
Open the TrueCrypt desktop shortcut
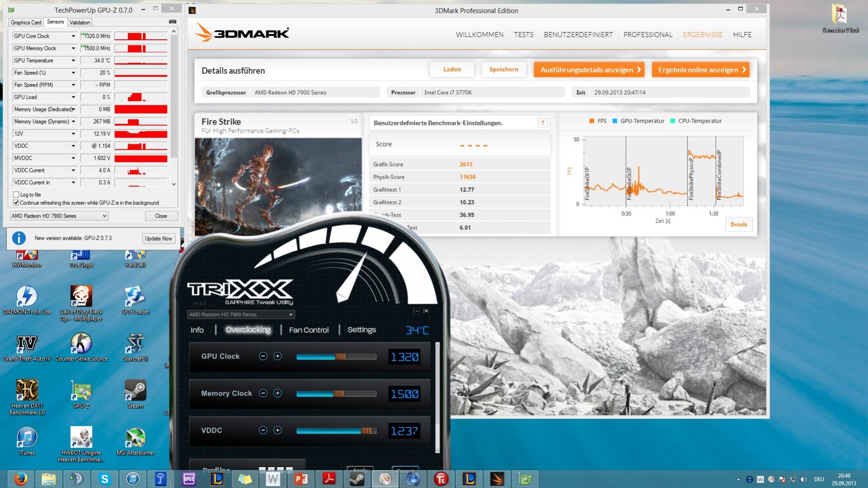click(x=81, y=259)
